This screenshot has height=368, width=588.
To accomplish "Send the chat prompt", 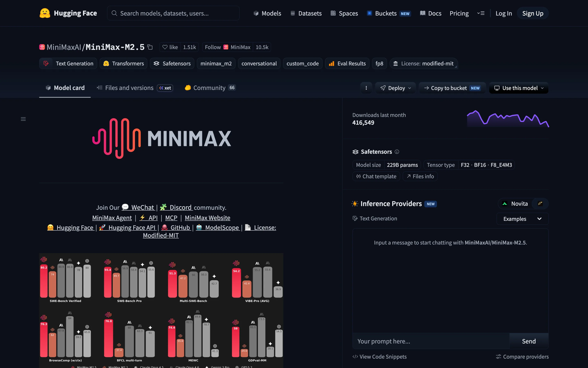I will 529,341.
